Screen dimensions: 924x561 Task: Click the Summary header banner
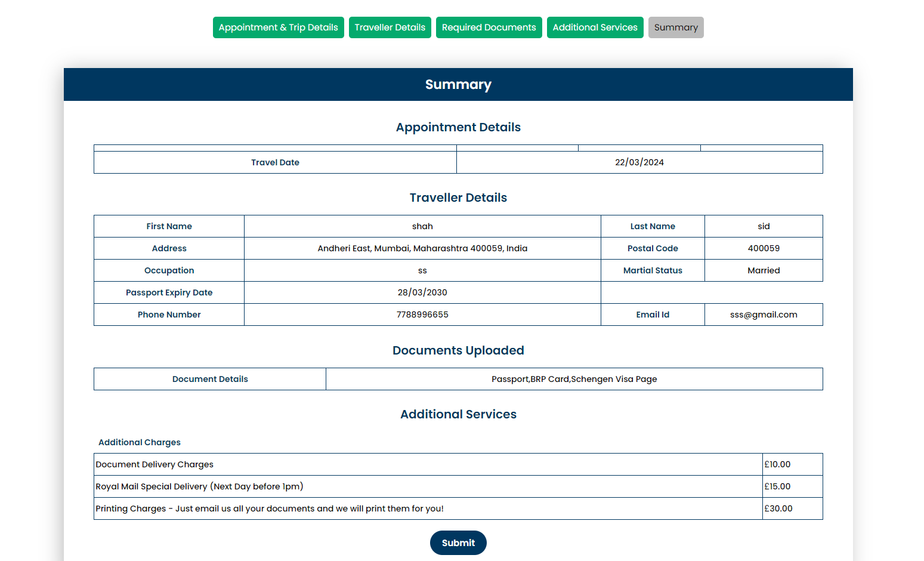point(458,85)
